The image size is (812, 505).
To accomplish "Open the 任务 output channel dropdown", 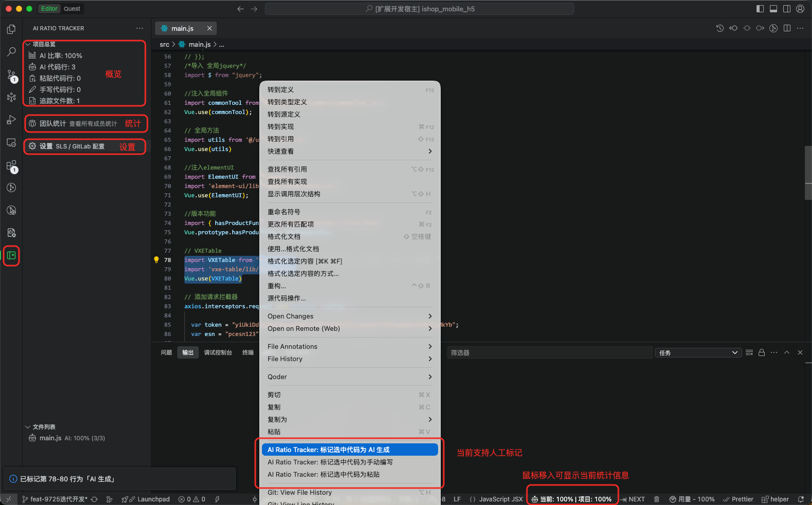I will click(x=698, y=352).
